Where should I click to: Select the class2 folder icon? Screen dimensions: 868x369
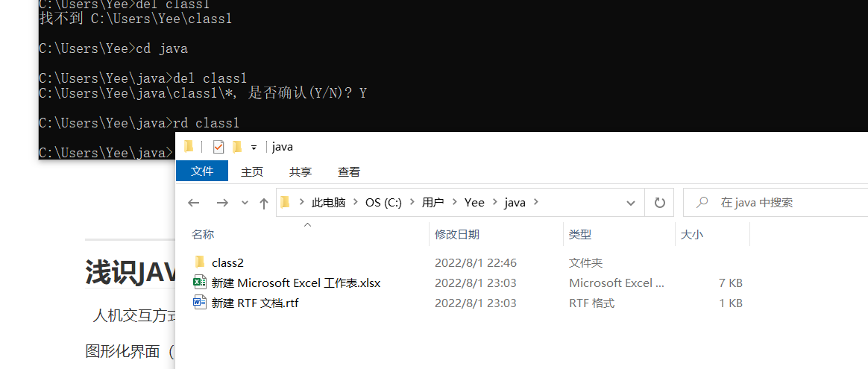[x=200, y=262]
